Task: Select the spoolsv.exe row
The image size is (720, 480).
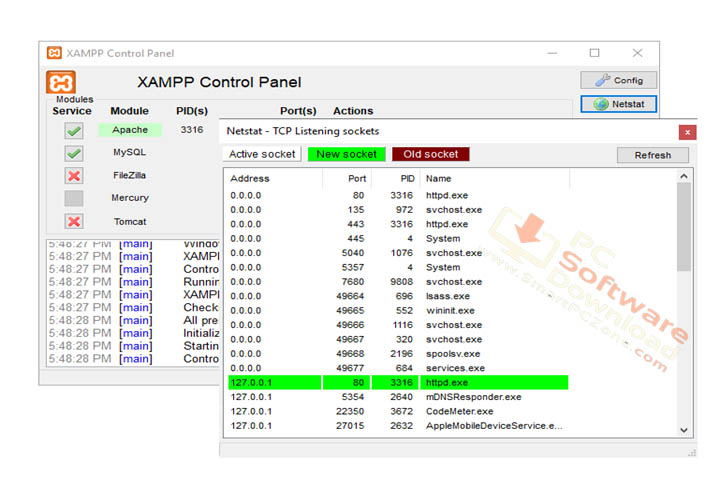Action: click(x=398, y=354)
